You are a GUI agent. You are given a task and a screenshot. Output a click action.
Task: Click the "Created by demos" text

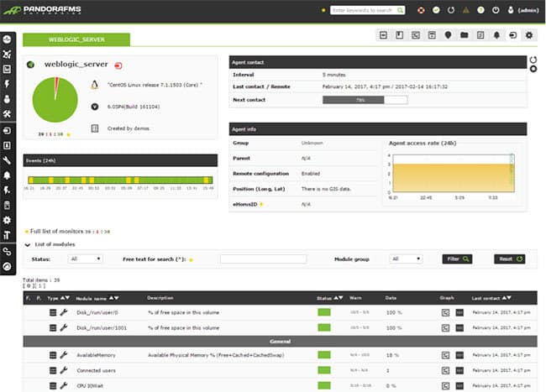129,128
